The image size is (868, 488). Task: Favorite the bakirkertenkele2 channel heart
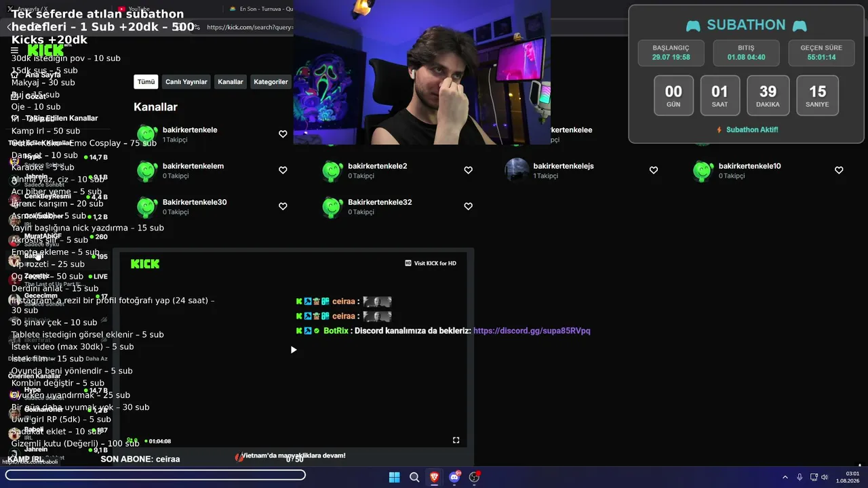pos(468,170)
